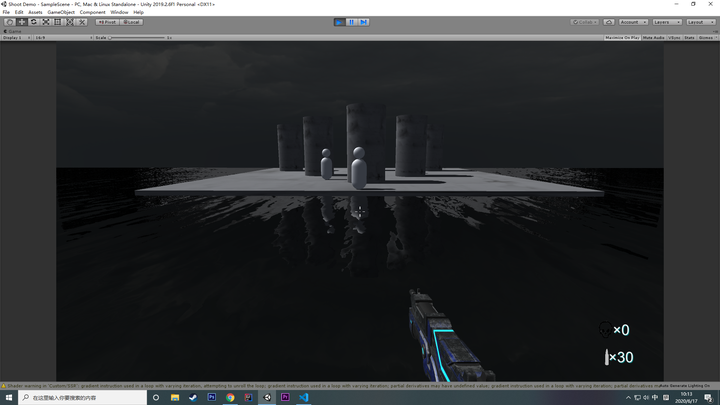Screen dimensions: 720x405
Task: Open the 16:9 aspect ratio dropdown
Action: pos(63,38)
